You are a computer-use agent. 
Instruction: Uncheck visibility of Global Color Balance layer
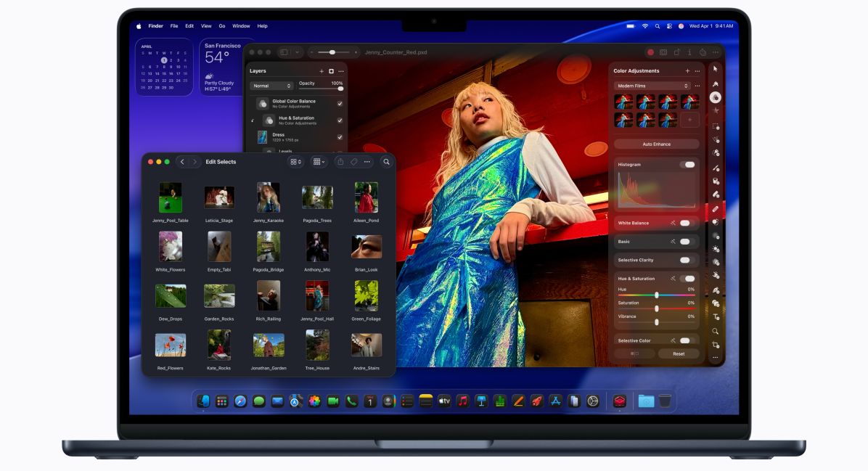[x=340, y=104]
